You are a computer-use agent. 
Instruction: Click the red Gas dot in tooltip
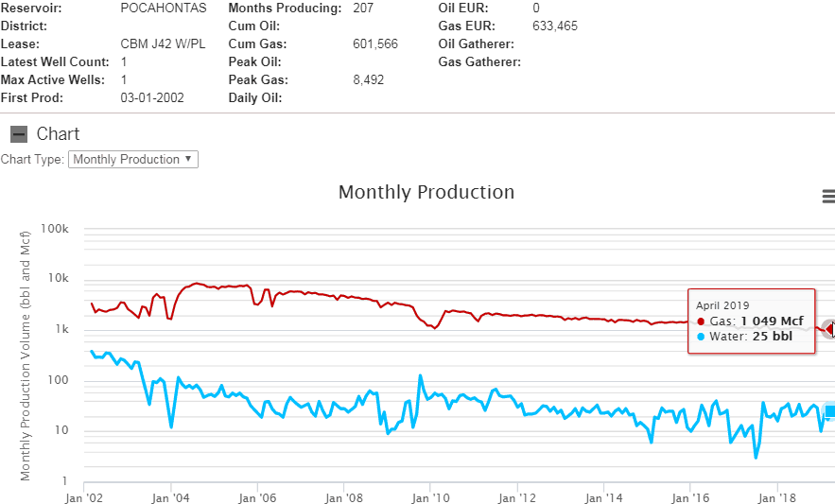tap(701, 321)
